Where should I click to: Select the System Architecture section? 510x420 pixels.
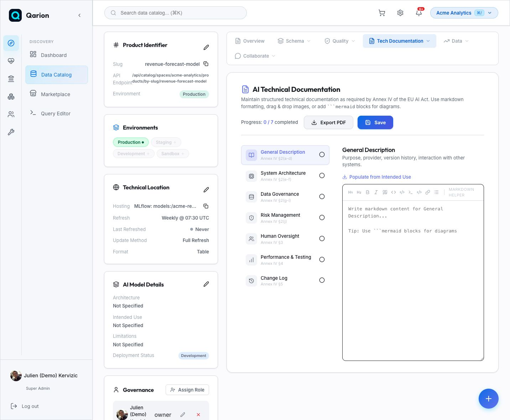click(285, 175)
